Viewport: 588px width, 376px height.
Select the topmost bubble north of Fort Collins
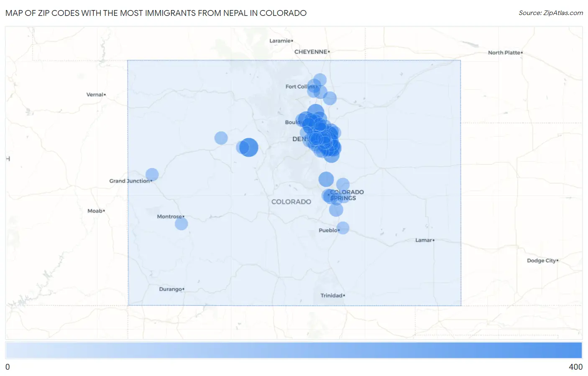pyautogui.click(x=320, y=80)
